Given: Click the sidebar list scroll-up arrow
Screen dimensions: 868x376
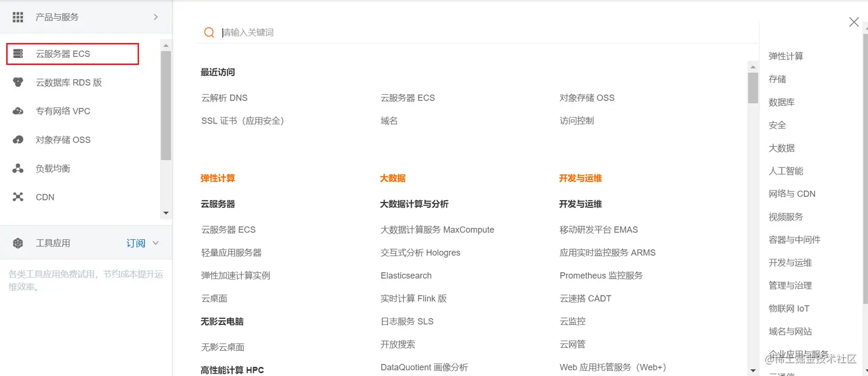Looking at the screenshot, I should (x=166, y=45).
